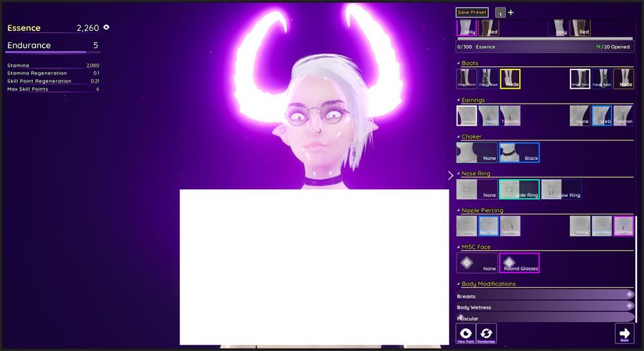Click on the Muscular slider bar
The height and width of the screenshot is (351, 644).
(545, 318)
